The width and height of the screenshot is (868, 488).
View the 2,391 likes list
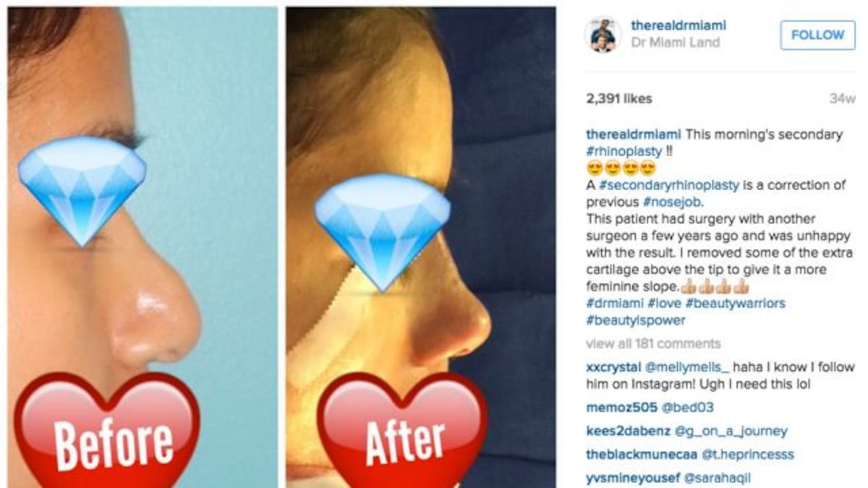pos(619,99)
